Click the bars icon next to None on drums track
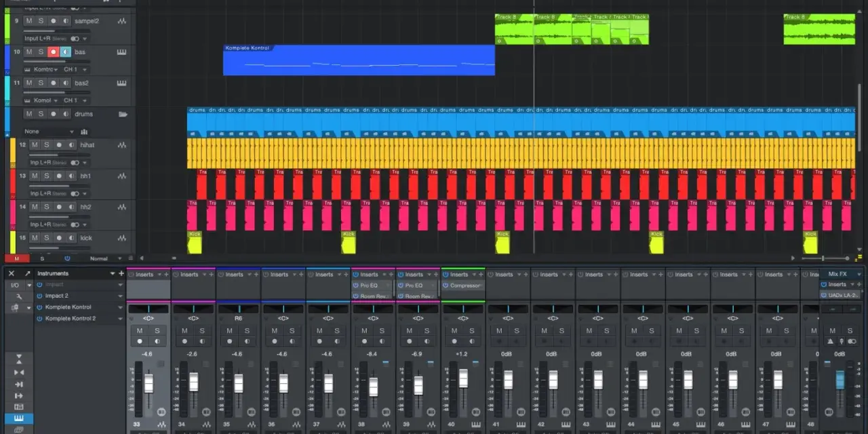 click(85, 132)
